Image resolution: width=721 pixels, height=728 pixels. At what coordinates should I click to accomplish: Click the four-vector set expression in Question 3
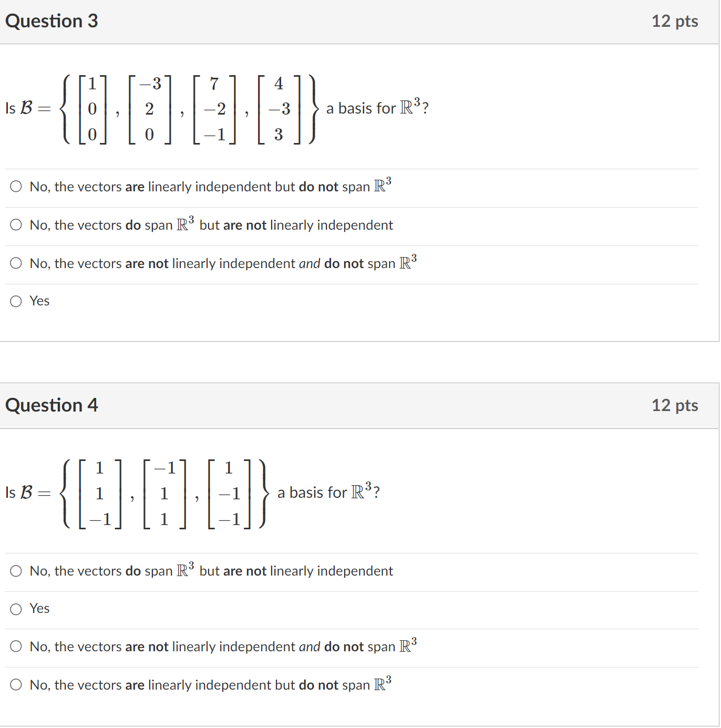pyautogui.click(x=187, y=108)
